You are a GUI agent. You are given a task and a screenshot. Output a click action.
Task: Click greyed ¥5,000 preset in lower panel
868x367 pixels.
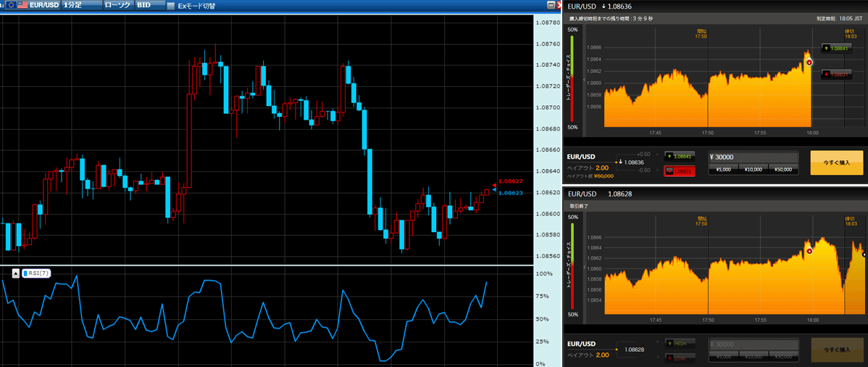(723, 356)
